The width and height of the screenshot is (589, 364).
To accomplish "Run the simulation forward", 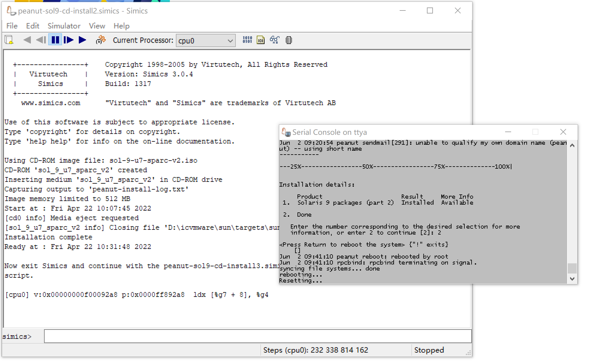I will [x=82, y=40].
